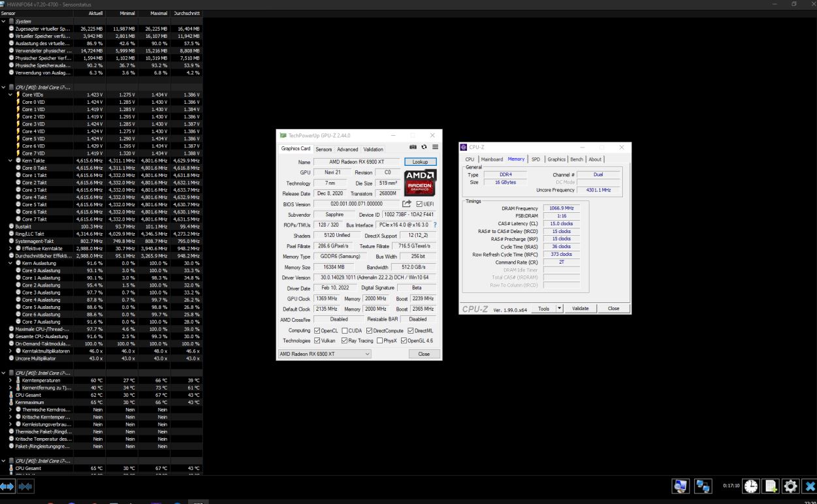The width and height of the screenshot is (817, 504).
Task: Click Tools button in CPU-Z
Action: point(543,308)
